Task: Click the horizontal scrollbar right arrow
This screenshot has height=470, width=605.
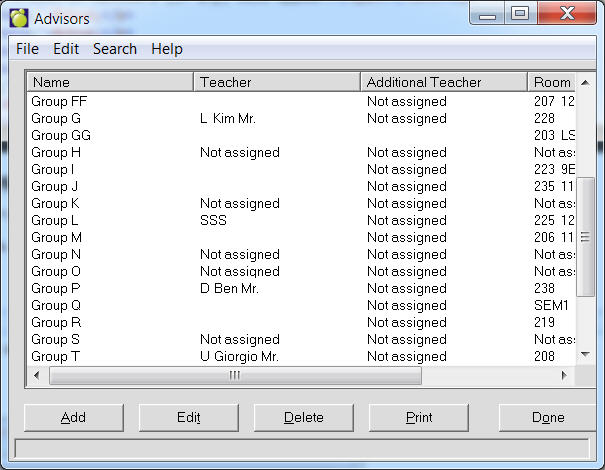Action: (x=564, y=376)
